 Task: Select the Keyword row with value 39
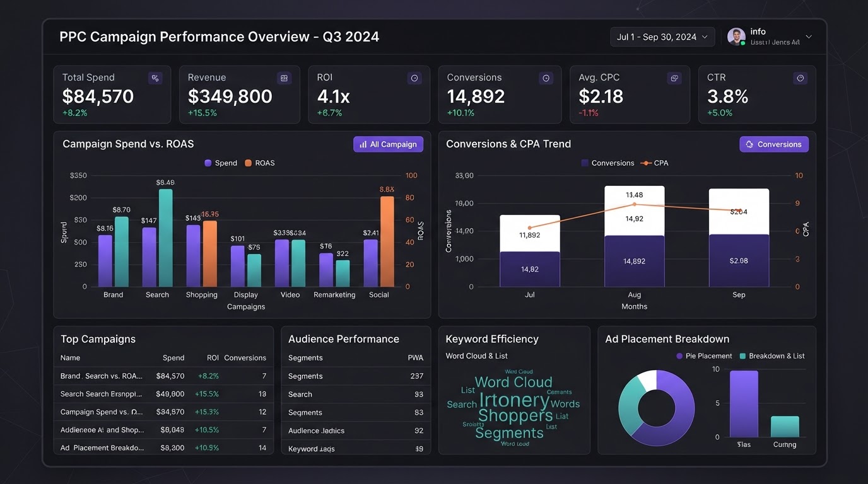tap(356, 449)
